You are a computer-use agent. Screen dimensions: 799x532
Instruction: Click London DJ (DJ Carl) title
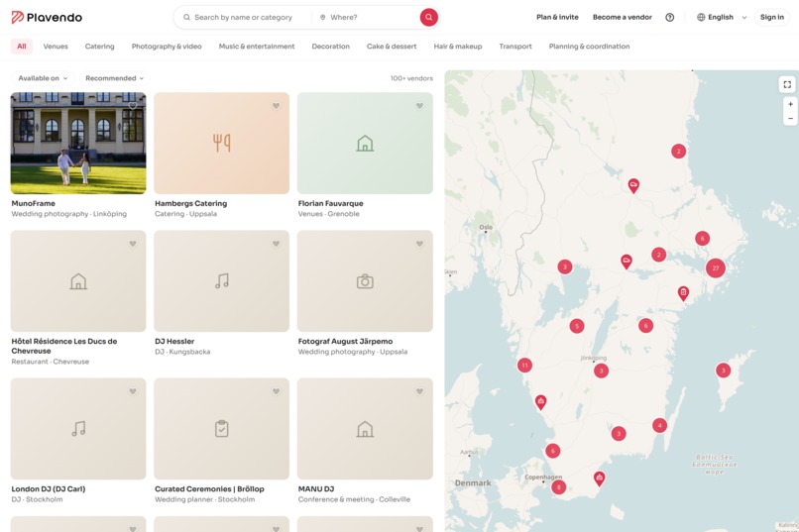(49, 488)
